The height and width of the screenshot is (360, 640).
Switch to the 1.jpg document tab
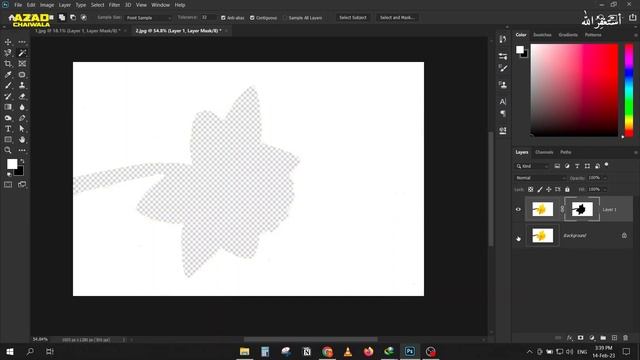pos(78,31)
